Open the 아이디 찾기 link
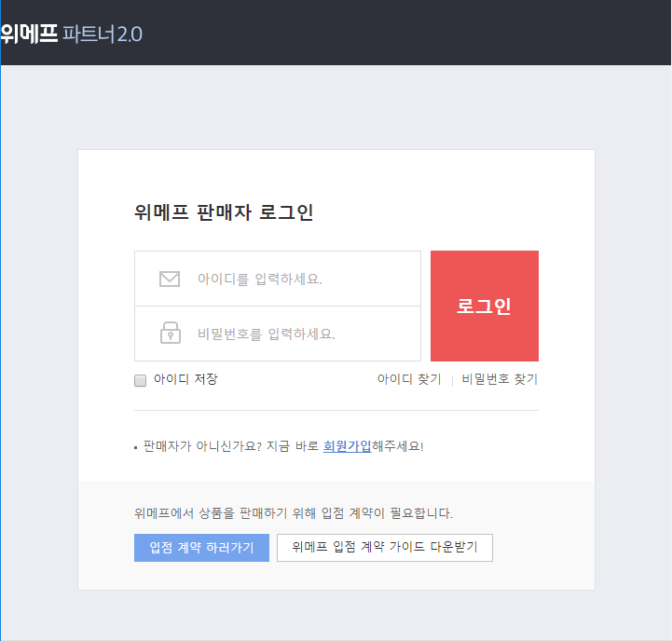The image size is (672, 641). click(409, 379)
